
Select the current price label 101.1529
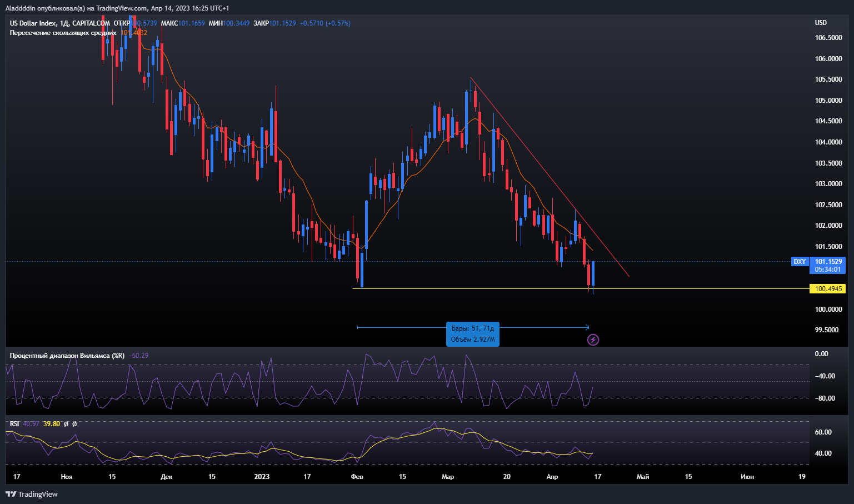click(x=828, y=261)
